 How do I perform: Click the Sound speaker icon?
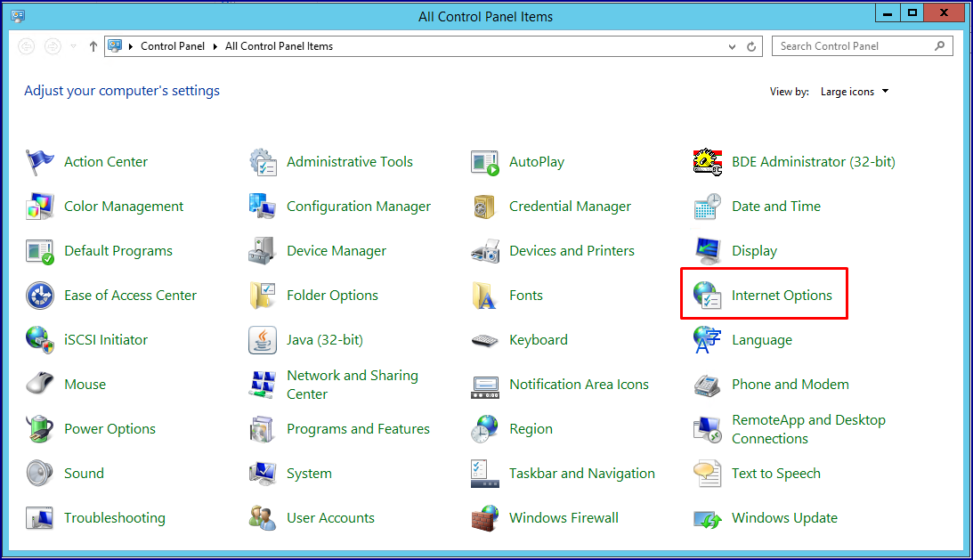[x=40, y=474]
